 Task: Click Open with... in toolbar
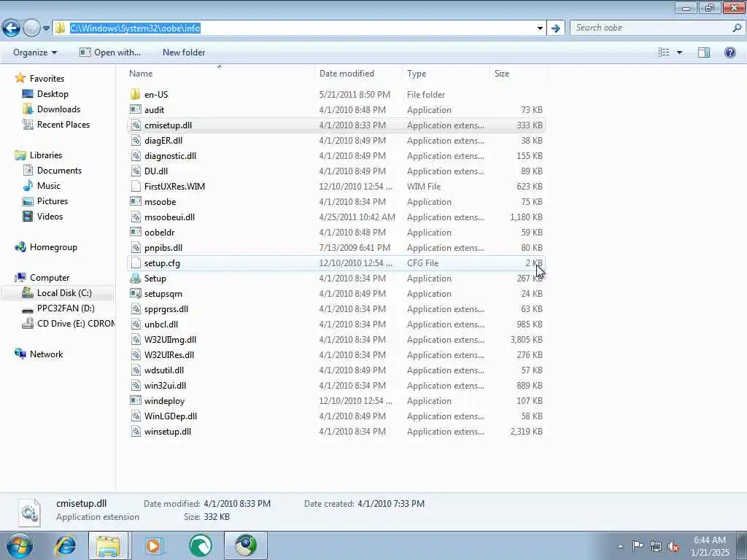tap(110, 52)
